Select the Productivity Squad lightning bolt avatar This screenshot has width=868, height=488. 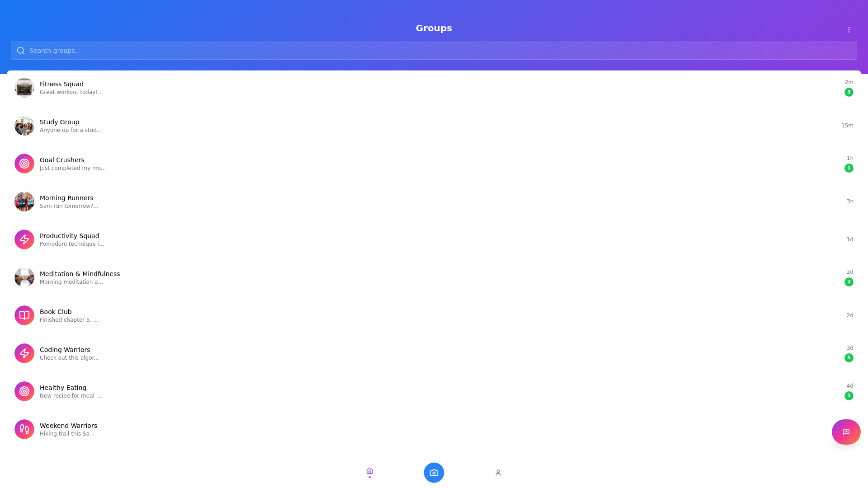(x=24, y=239)
